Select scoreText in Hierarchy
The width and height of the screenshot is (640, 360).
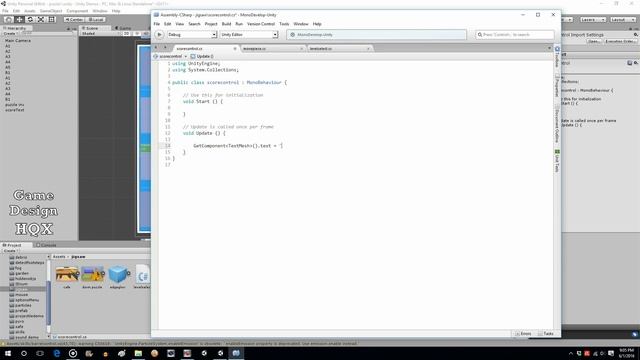coord(15,110)
